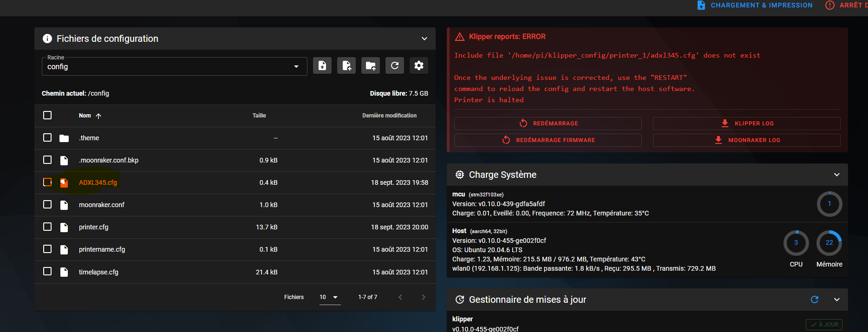Click the Klipper error warning triangle icon
868x332 pixels.
pyautogui.click(x=460, y=37)
